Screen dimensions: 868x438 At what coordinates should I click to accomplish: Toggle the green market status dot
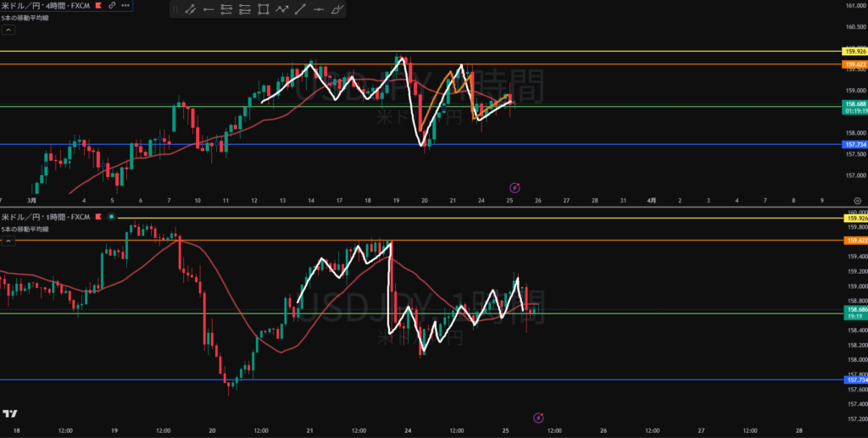click(x=111, y=218)
